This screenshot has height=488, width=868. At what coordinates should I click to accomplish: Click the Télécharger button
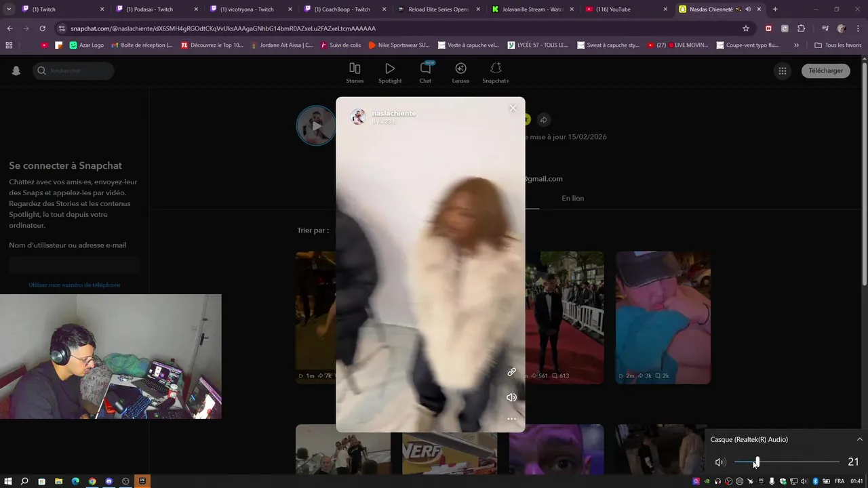(x=825, y=70)
